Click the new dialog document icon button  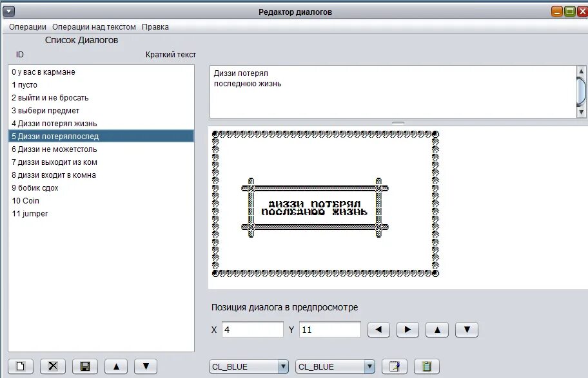tap(21, 366)
